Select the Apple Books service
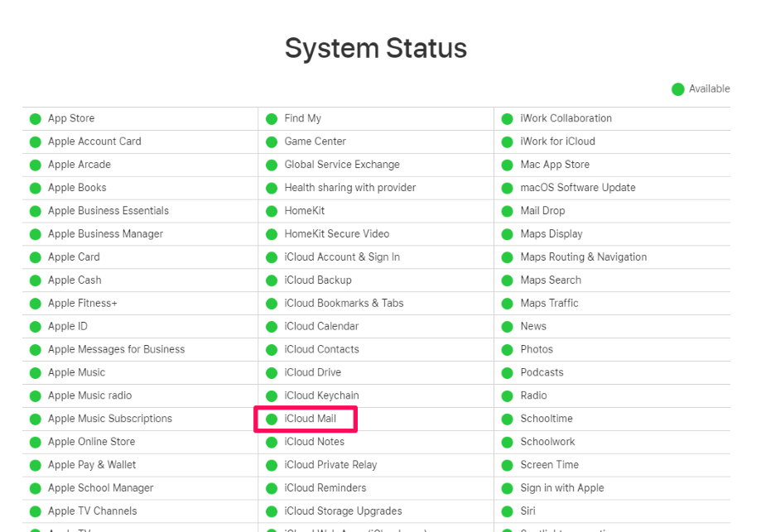Screen dimensions: 761x532 click(x=77, y=188)
